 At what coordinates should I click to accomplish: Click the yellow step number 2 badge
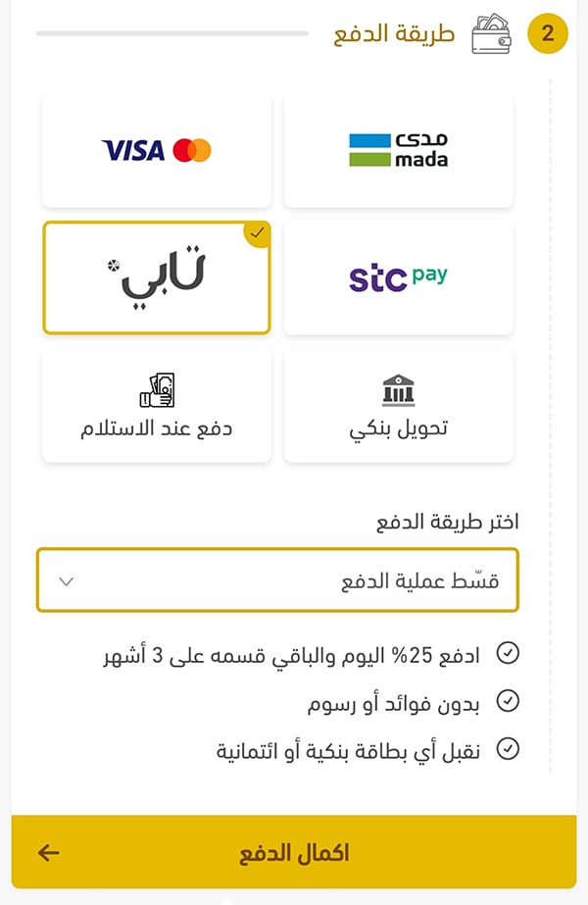pyautogui.click(x=548, y=33)
